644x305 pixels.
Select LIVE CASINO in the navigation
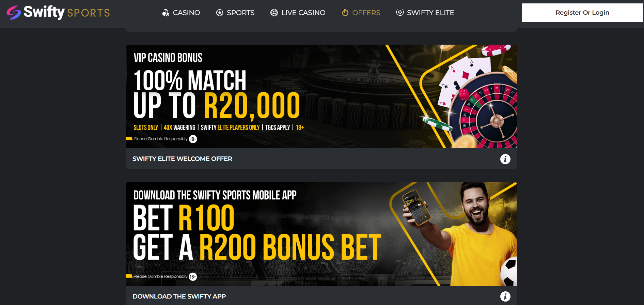[x=303, y=13]
